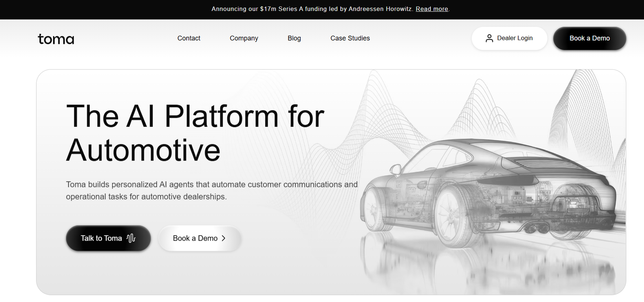
Task: Start a conversation with Talk to Toma
Action: coord(101,238)
